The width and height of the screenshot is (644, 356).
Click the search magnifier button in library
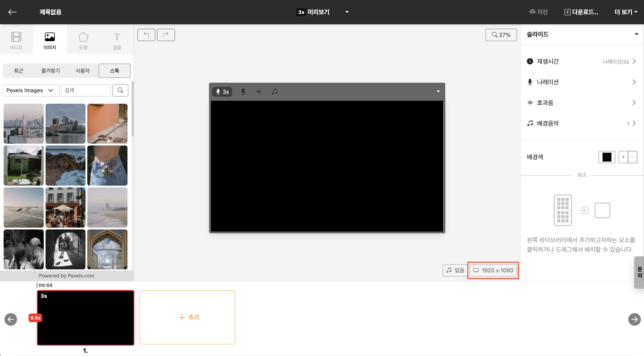coord(120,90)
